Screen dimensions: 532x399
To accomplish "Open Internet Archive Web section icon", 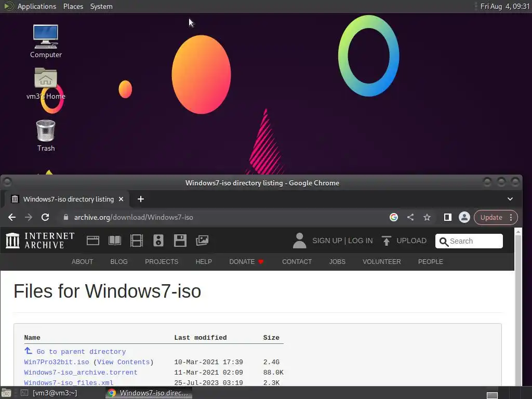I will pyautogui.click(x=92, y=241).
